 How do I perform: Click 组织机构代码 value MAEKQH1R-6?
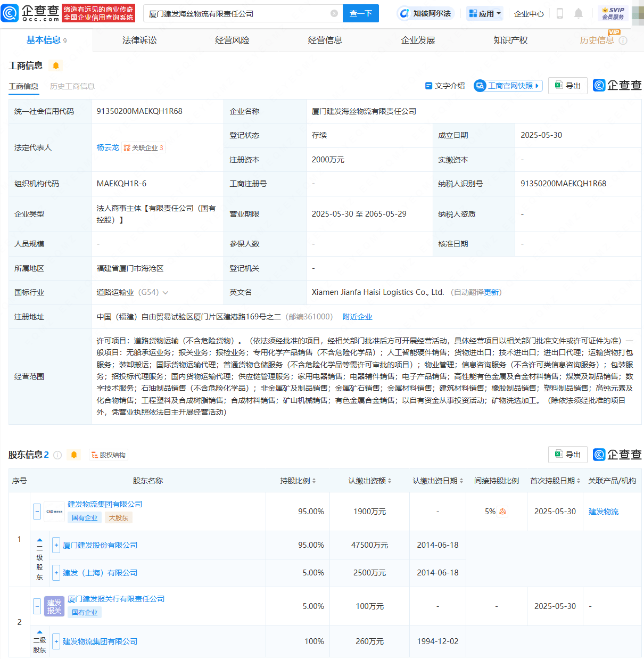(x=121, y=184)
